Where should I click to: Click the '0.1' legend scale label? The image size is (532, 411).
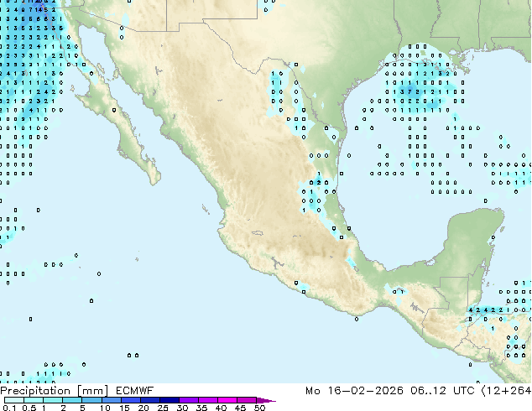(x=9, y=408)
